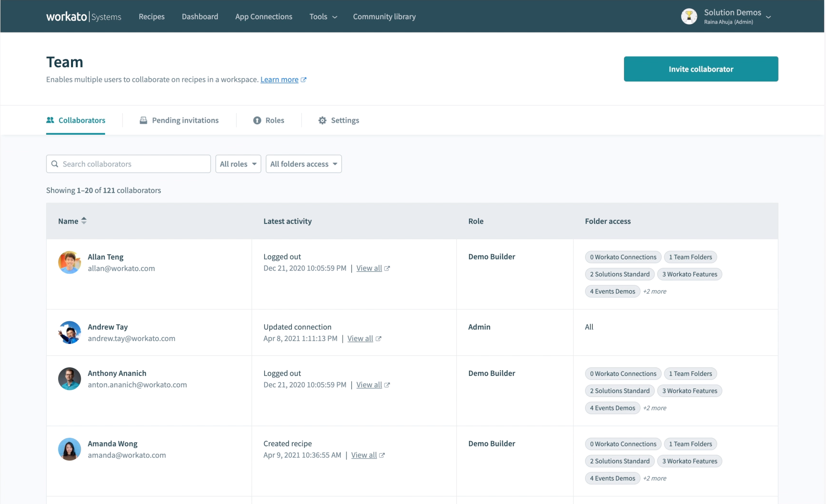Click Amanda Wong's 4 Events Demos tag

(x=612, y=479)
